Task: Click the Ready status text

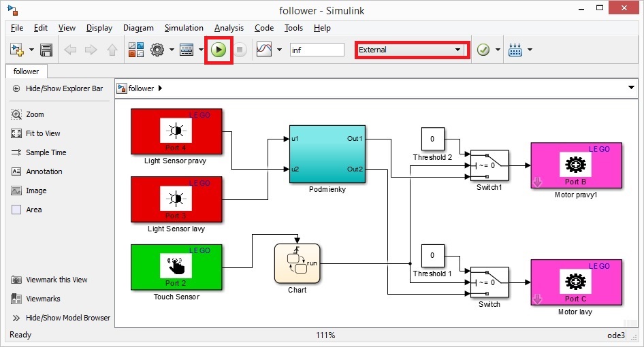Action: [x=20, y=335]
